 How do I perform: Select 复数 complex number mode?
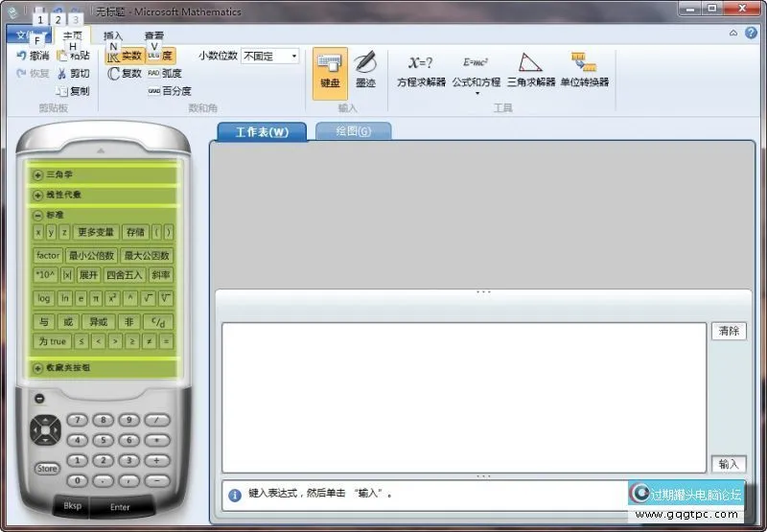[125, 73]
